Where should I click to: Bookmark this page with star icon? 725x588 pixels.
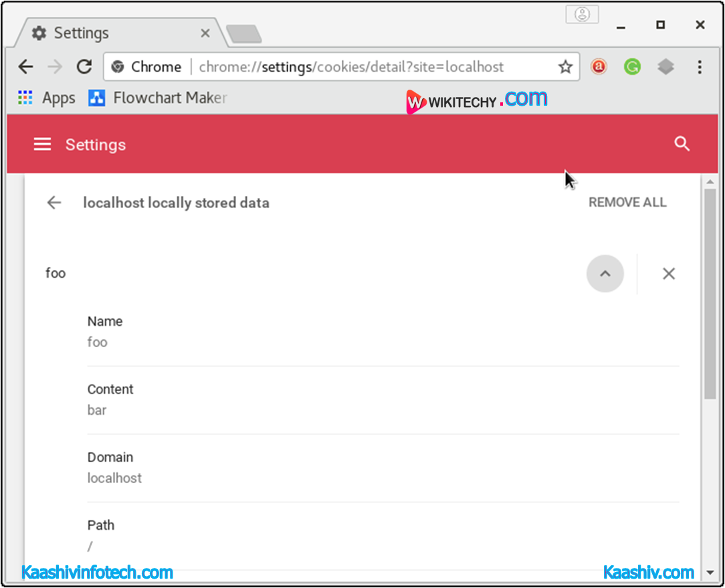pos(565,67)
